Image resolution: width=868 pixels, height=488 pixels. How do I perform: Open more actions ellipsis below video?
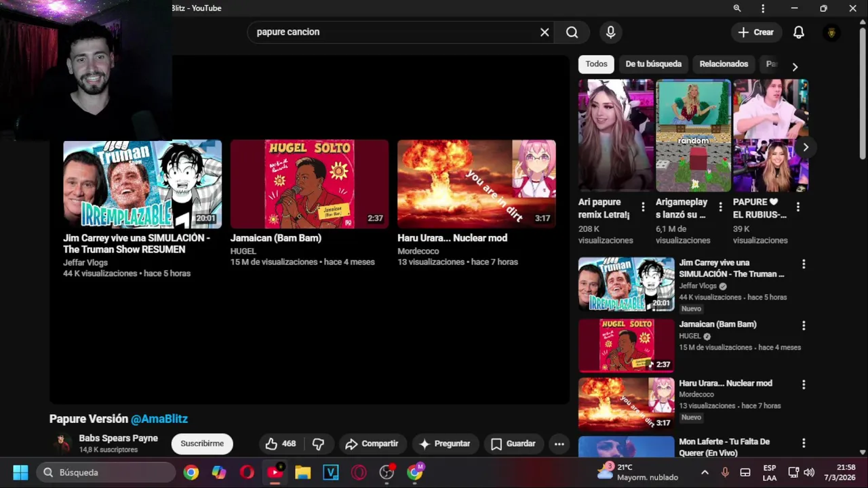pyautogui.click(x=559, y=444)
